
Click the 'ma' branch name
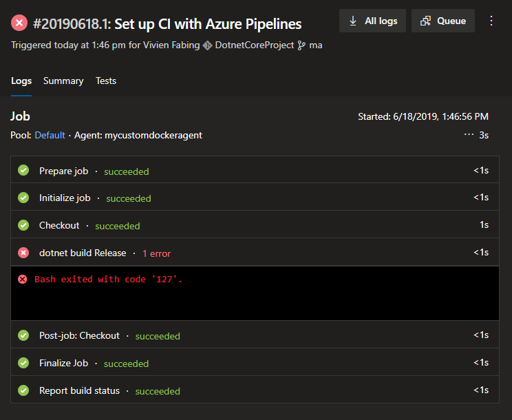click(316, 45)
